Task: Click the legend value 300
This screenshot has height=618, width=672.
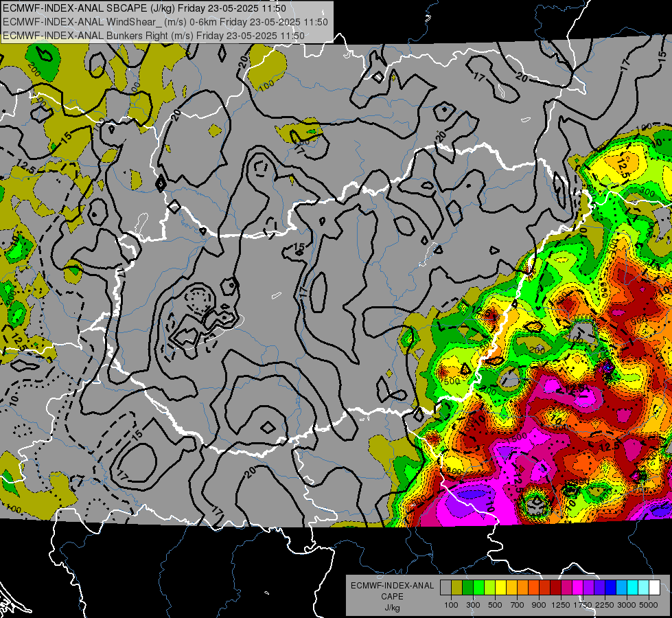Action: tap(473, 606)
